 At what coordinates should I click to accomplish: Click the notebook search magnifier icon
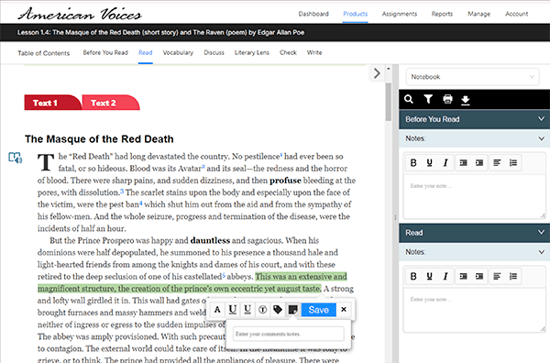pos(409,99)
